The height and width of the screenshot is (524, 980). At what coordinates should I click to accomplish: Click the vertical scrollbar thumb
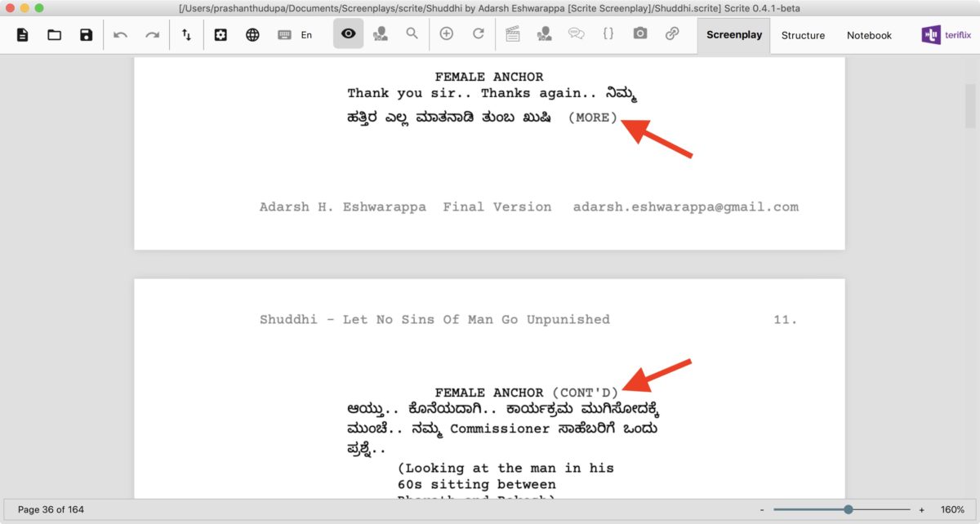pos(971,105)
